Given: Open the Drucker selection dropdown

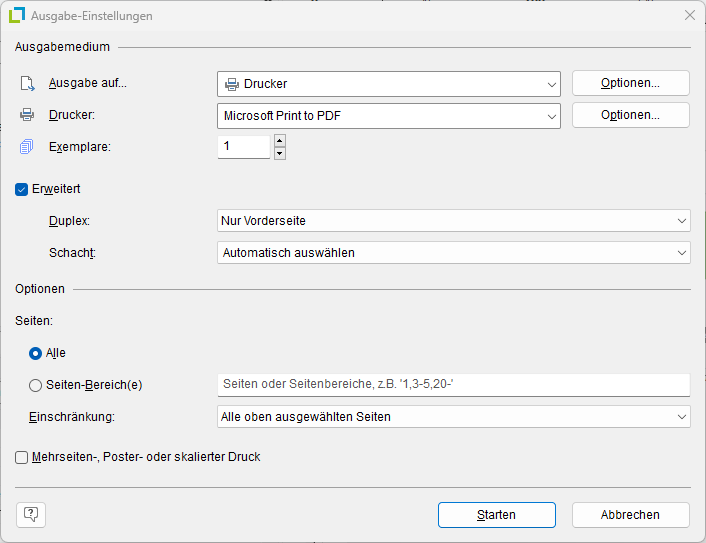Looking at the screenshot, I should coord(388,115).
